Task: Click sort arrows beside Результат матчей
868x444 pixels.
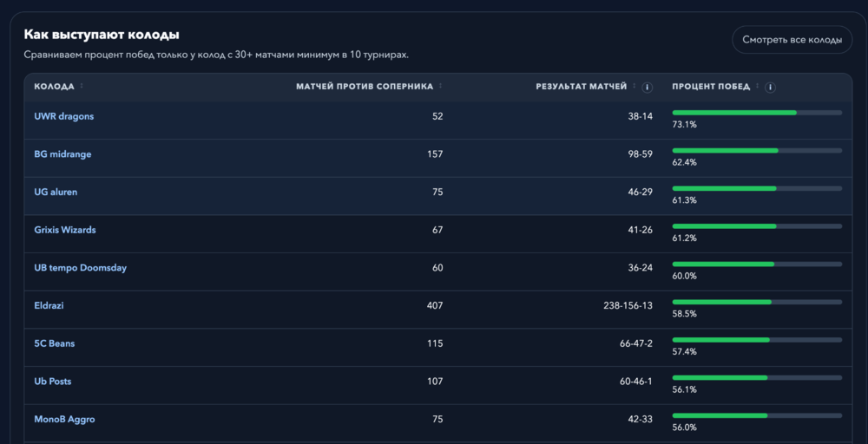Action: 635,86
